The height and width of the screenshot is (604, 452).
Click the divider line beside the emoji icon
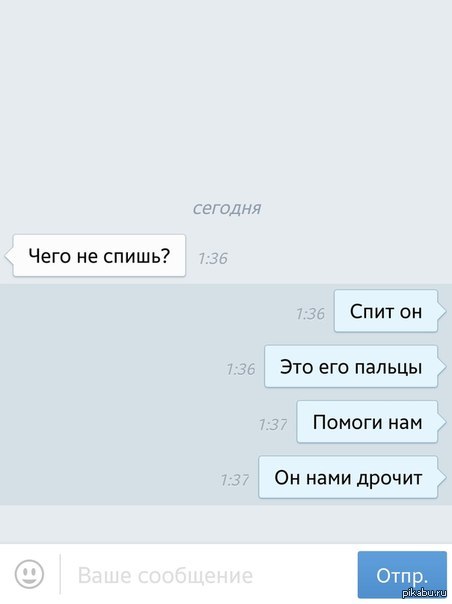[x=60, y=574]
